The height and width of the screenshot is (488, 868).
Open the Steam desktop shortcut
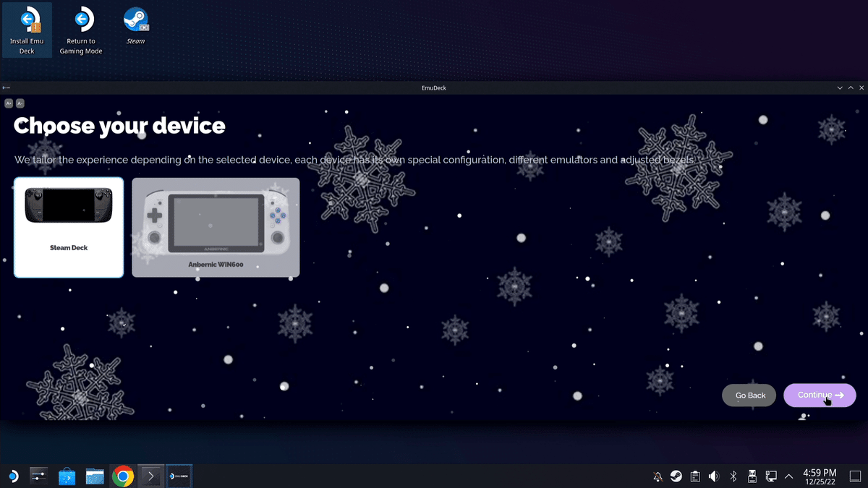[135, 27]
